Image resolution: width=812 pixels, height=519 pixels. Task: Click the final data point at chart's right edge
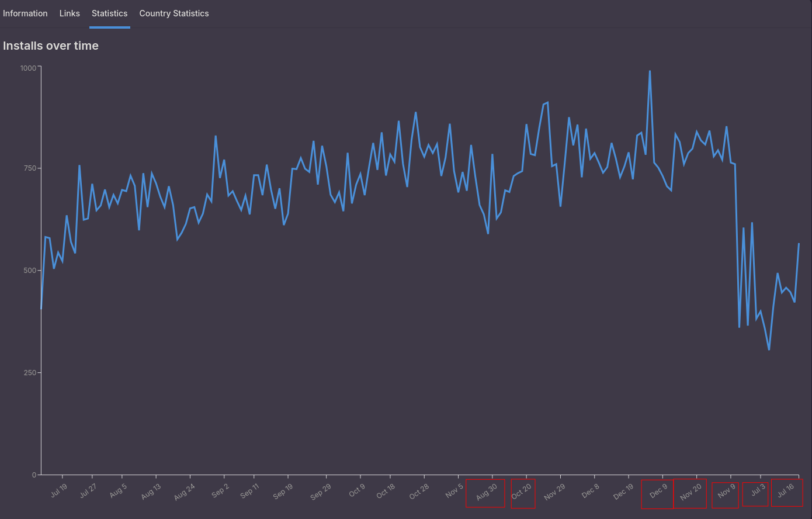[x=799, y=244]
